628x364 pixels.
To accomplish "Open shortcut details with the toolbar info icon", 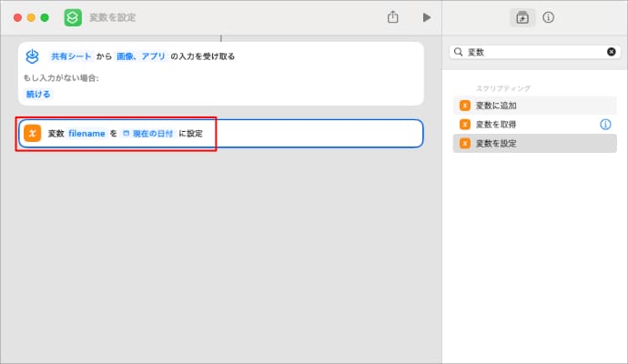I will [x=549, y=17].
